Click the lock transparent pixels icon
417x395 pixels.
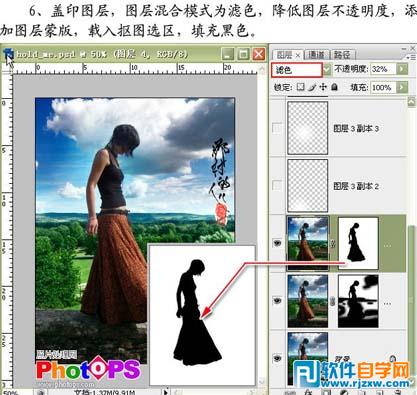click(x=301, y=87)
